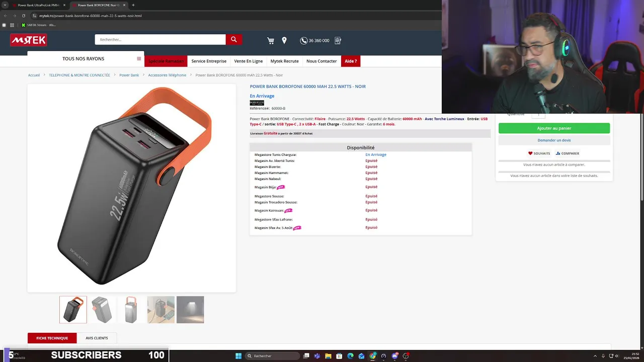Open the shopping cart icon
This screenshot has height=362, width=644.
coord(271,41)
